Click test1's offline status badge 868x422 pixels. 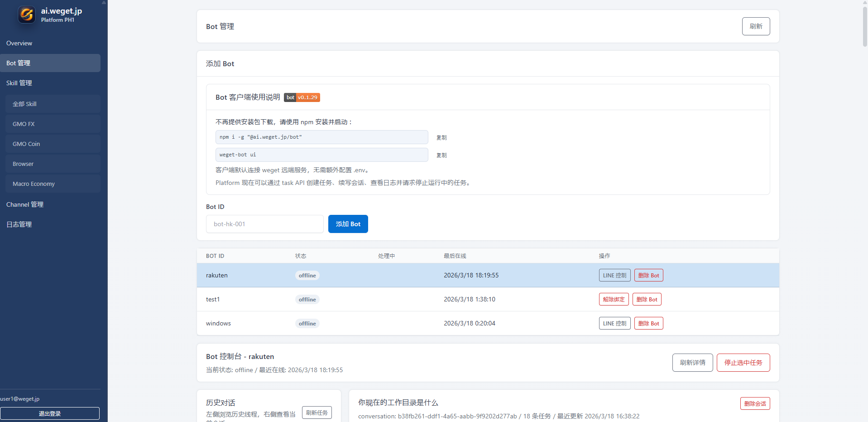[307, 300]
